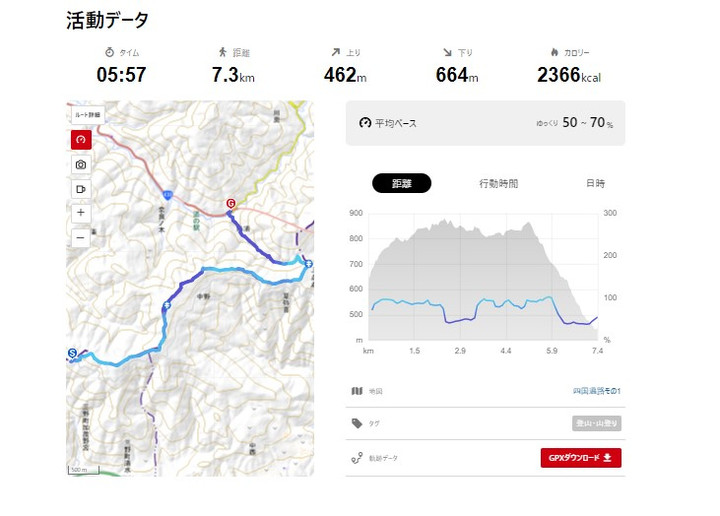Click the download icon on the GPX button

click(607, 458)
